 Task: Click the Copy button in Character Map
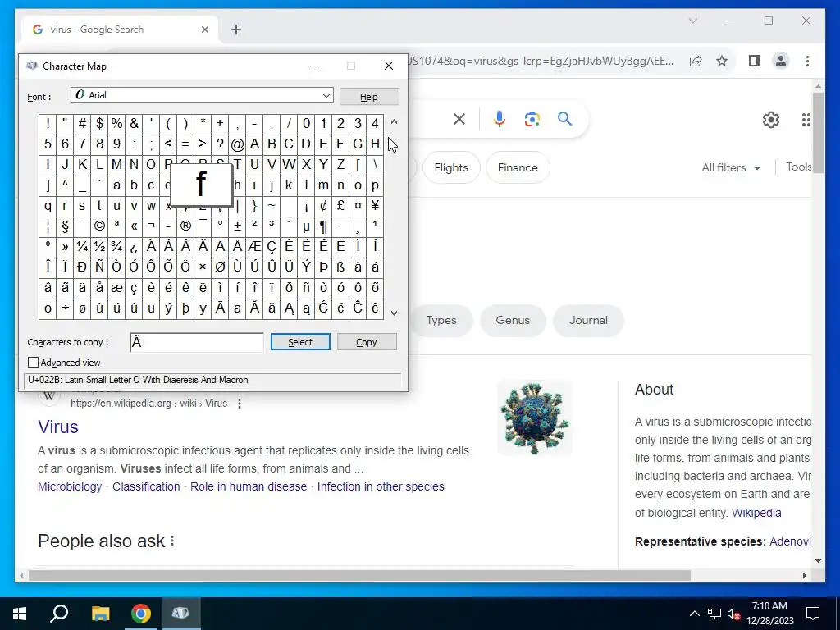coord(367,342)
